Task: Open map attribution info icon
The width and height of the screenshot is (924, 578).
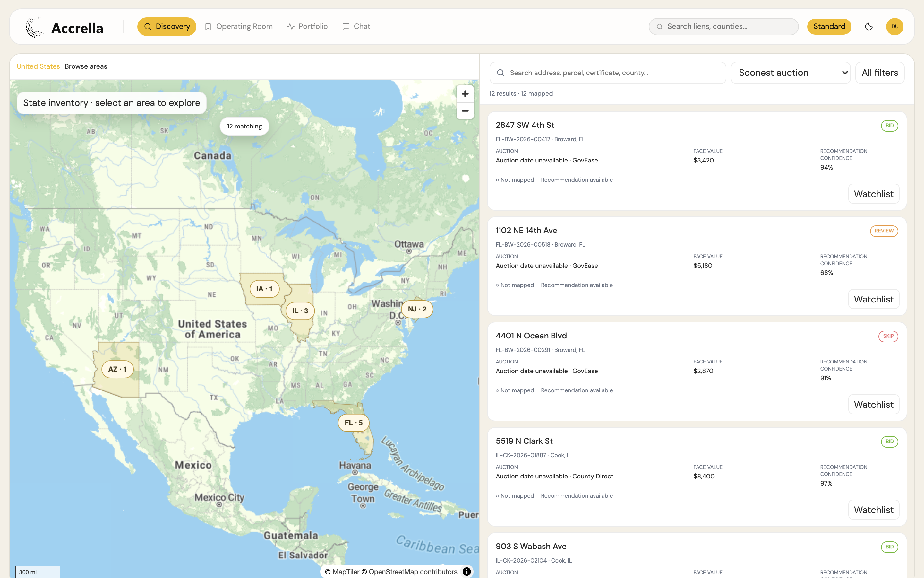Action: (x=466, y=572)
